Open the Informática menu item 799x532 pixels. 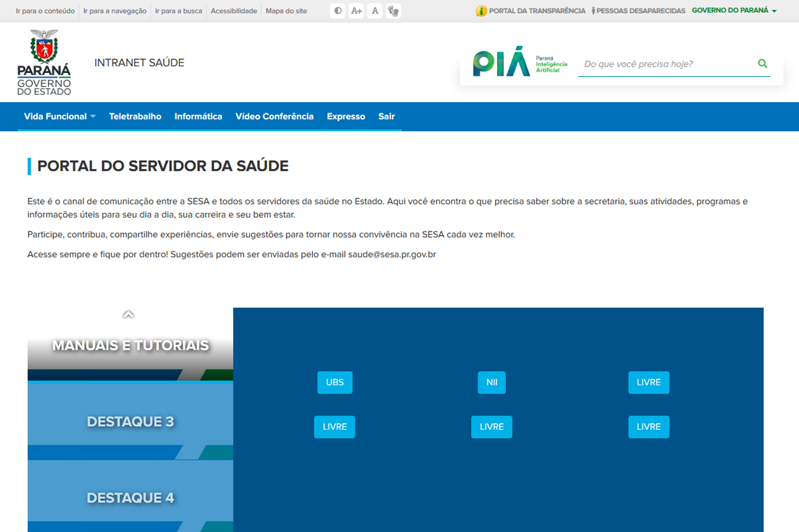198,116
